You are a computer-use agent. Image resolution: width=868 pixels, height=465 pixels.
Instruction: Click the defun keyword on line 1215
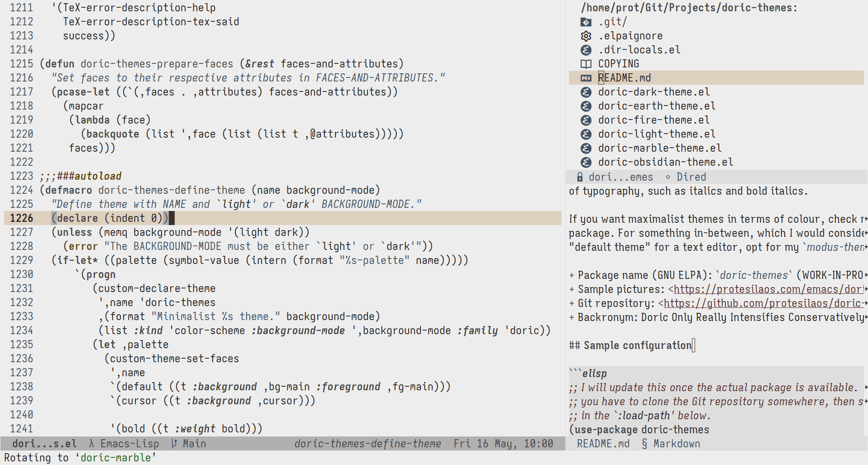[x=60, y=64]
